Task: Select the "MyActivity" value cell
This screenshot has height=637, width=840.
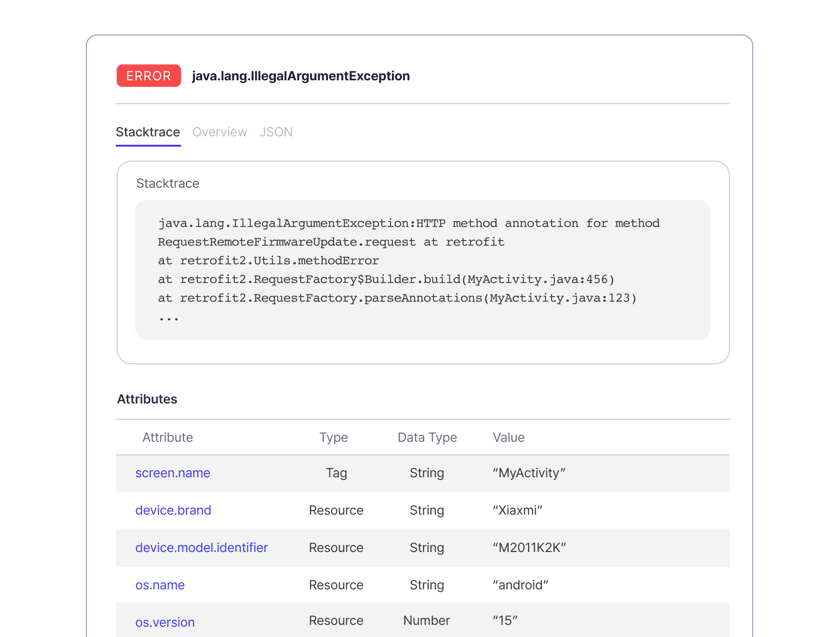Action: pyautogui.click(x=529, y=473)
